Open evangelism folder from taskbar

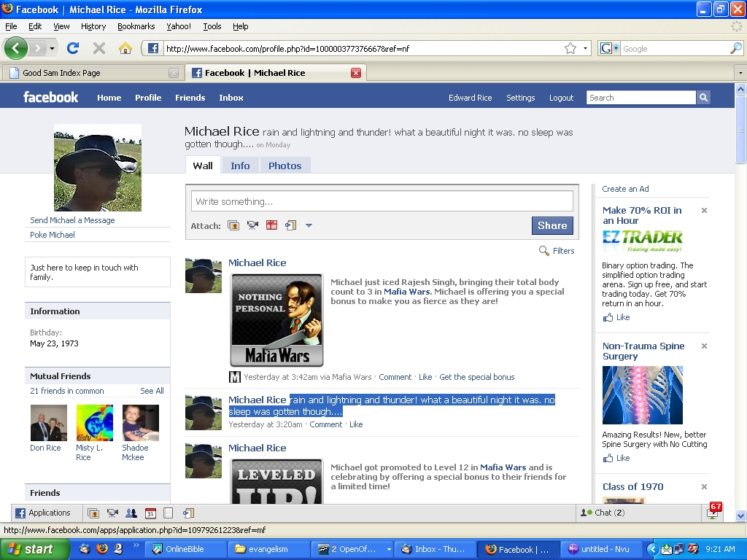click(268, 549)
